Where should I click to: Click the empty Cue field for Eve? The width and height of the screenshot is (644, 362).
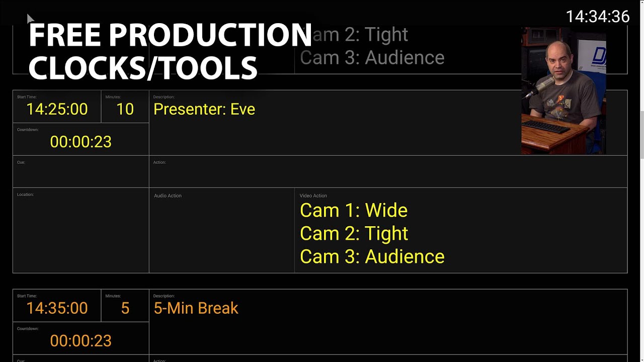coord(80,171)
